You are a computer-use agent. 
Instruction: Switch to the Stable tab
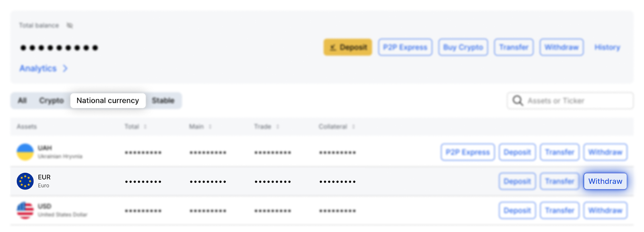point(163,101)
